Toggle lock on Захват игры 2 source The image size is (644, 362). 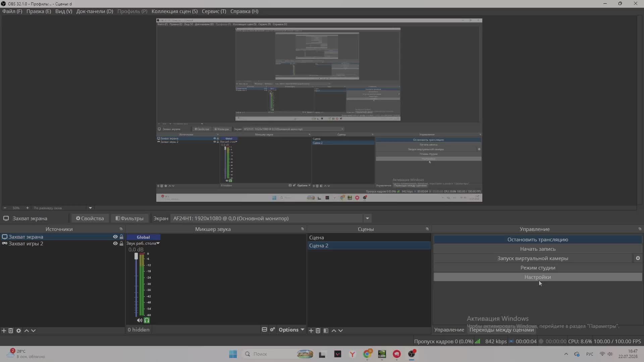coord(121,243)
